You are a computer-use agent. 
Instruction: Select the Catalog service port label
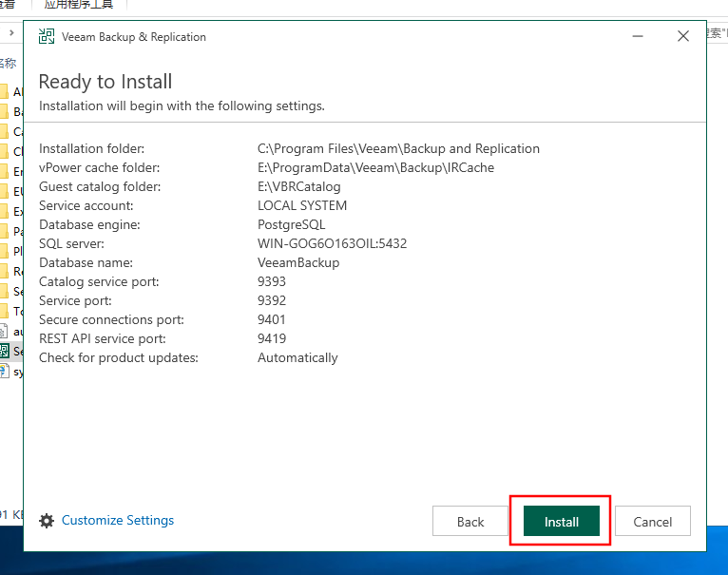tap(99, 282)
